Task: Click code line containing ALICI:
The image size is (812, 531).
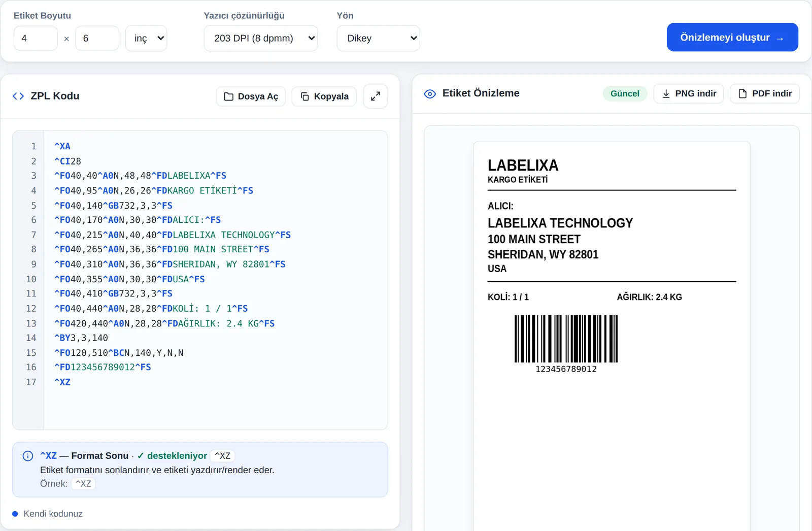Action: [x=138, y=220]
